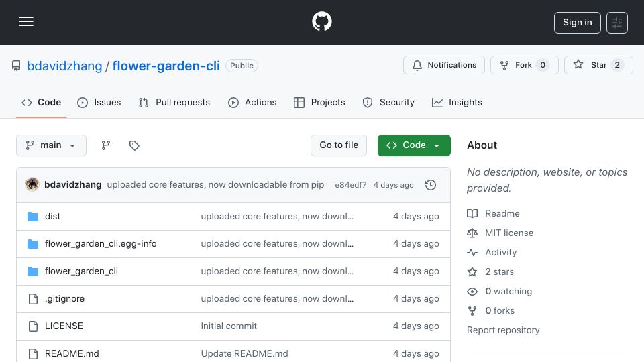Click the pulse icon beside Activity
Viewport: 644px width, 362px height.
(x=472, y=253)
